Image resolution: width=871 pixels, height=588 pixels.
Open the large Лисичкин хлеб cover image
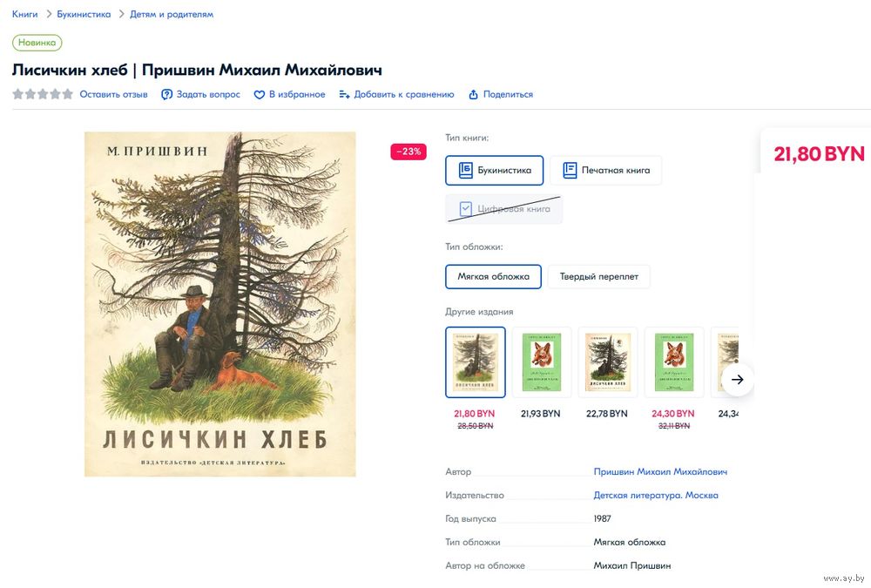pos(220,304)
